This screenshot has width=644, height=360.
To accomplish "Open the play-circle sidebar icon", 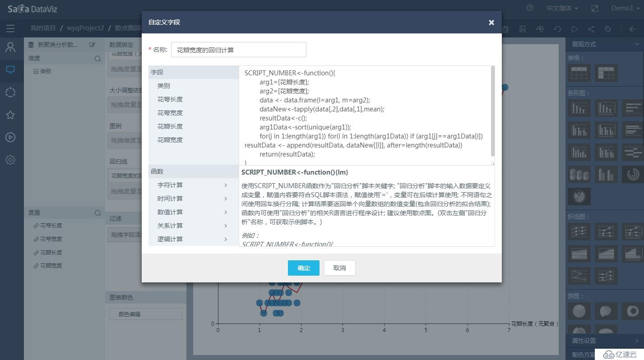I will [x=10, y=137].
